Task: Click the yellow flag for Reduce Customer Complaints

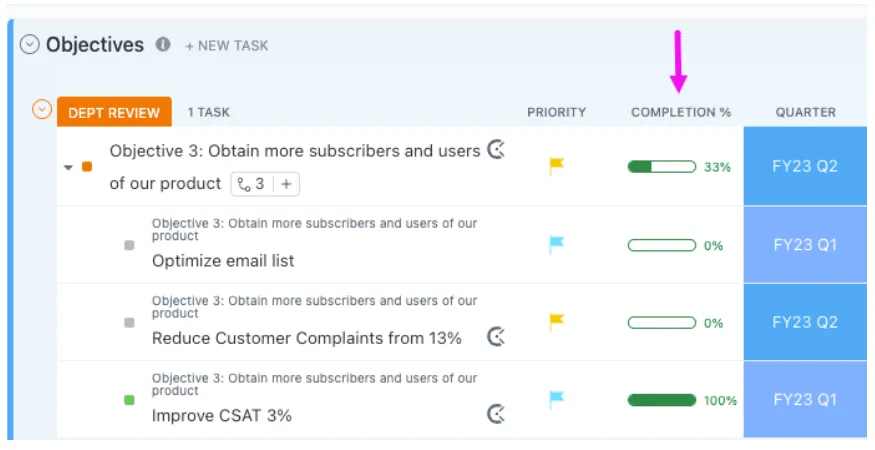Action: [x=556, y=322]
